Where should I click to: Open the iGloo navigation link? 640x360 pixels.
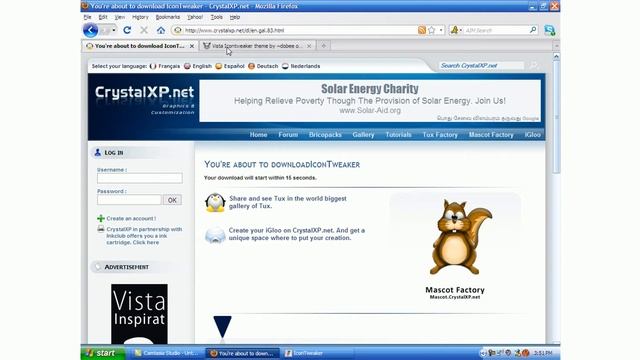tap(533, 135)
